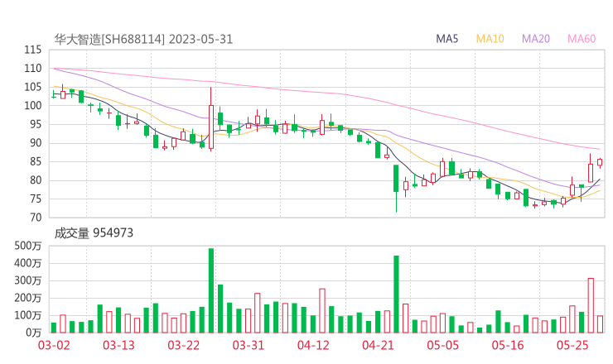Click the 成交量 954973 volume label
The width and height of the screenshot is (613, 364).
94,233
